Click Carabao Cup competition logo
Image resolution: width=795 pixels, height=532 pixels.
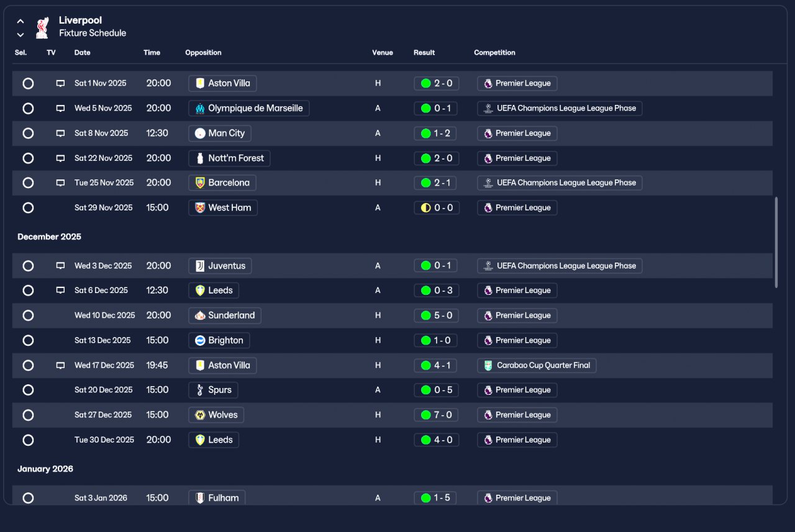488,366
